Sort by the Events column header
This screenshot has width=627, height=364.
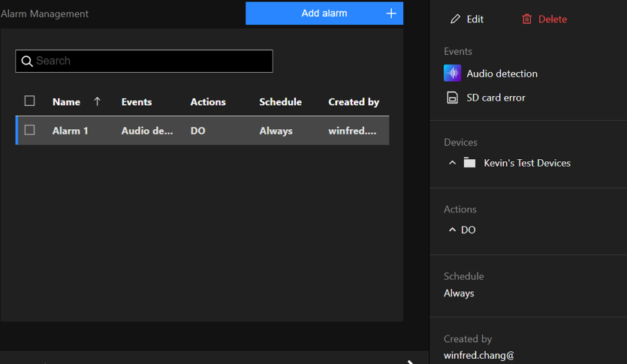point(137,102)
